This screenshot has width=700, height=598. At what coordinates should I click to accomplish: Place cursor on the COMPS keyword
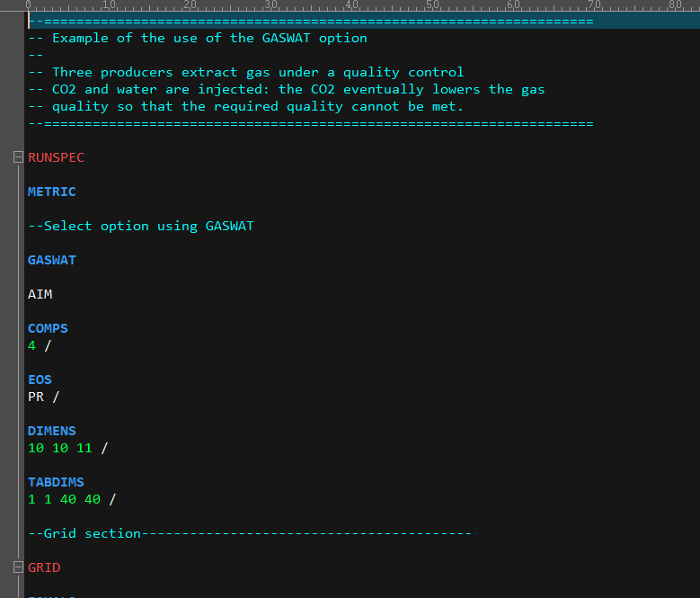48,328
